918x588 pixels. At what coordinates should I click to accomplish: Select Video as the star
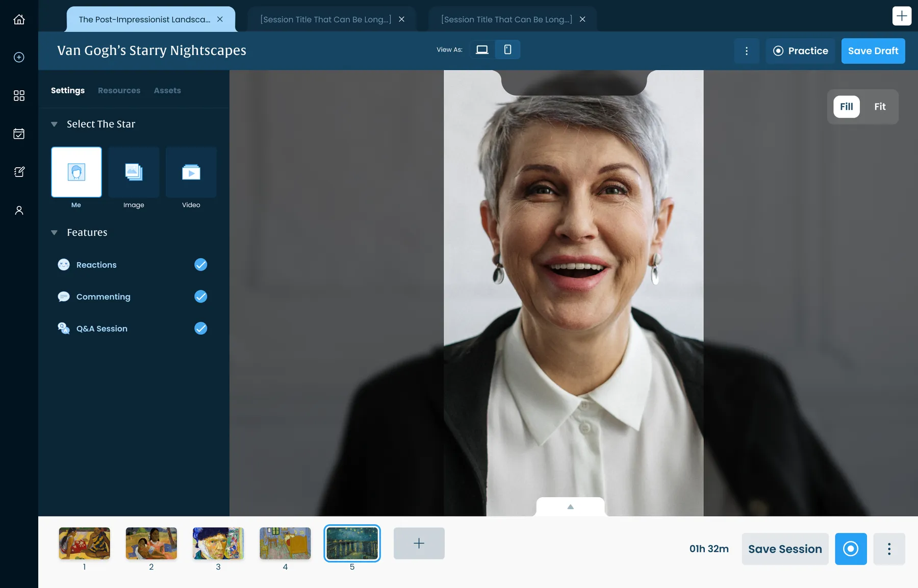click(x=191, y=172)
